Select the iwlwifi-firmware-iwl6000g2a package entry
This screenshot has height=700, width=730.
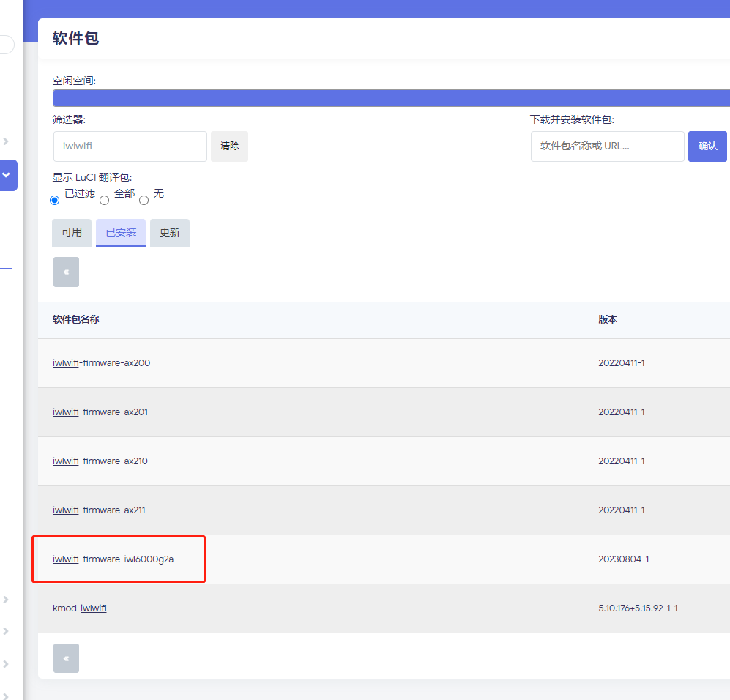click(x=113, y=559)
